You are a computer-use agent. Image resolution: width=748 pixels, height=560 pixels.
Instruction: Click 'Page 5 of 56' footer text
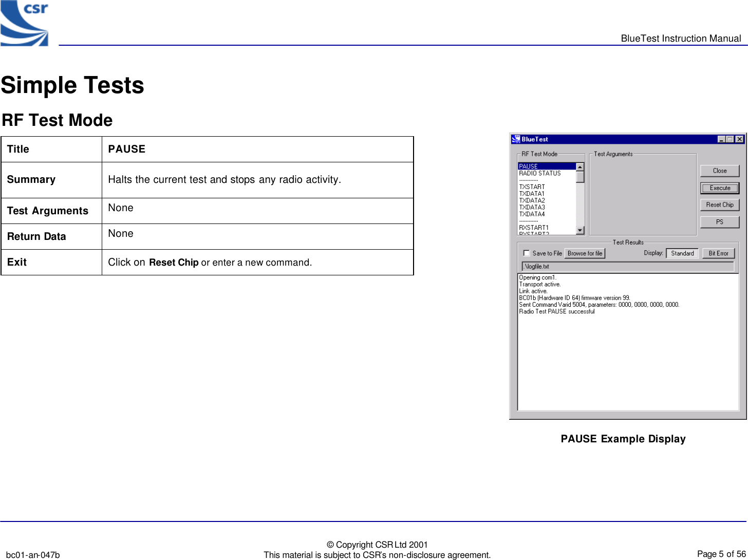721,554
